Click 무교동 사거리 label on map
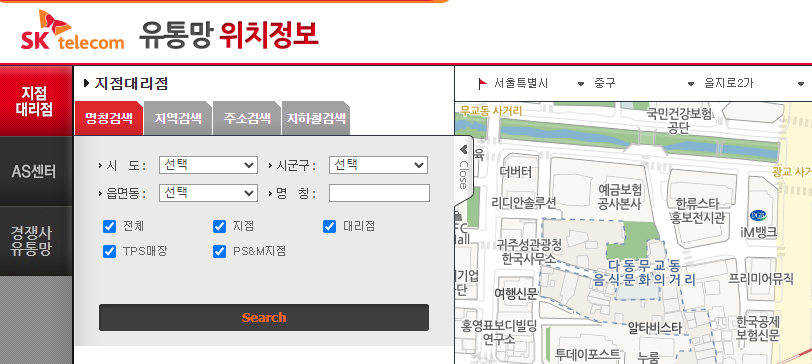812x364 pixels. pos(491,110)
